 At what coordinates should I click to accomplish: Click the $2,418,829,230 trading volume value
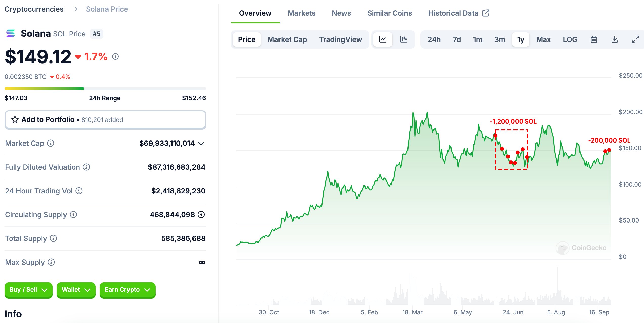tap(178, 191)
